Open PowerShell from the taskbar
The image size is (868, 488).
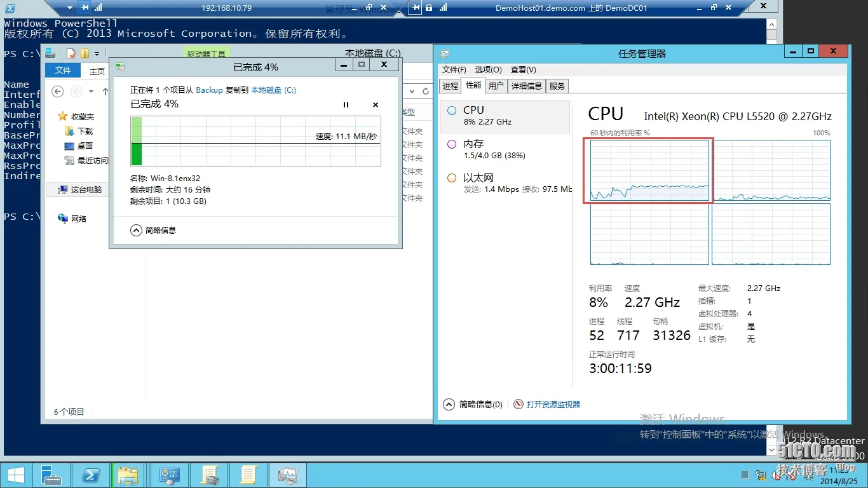pos(91,475)
